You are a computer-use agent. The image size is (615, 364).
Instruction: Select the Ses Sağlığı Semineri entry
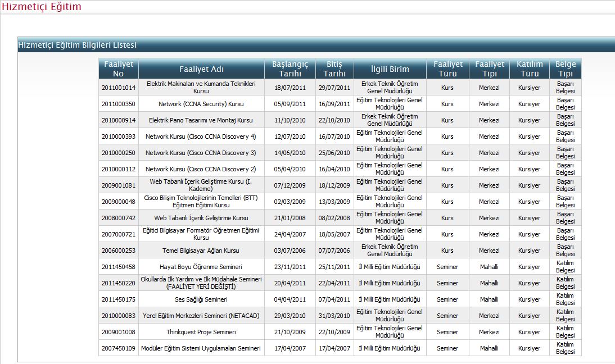point(201,299)
